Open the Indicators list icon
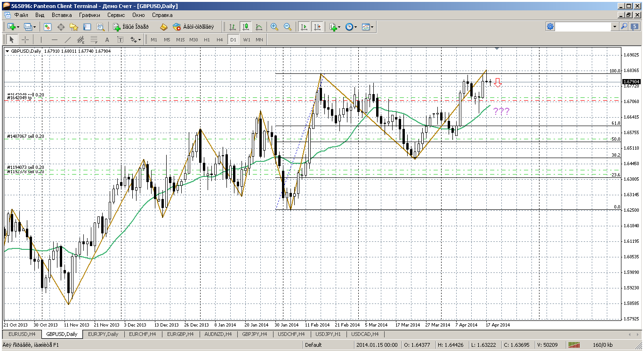This screenshot has height=351, width=644. (x=333, y=27)
